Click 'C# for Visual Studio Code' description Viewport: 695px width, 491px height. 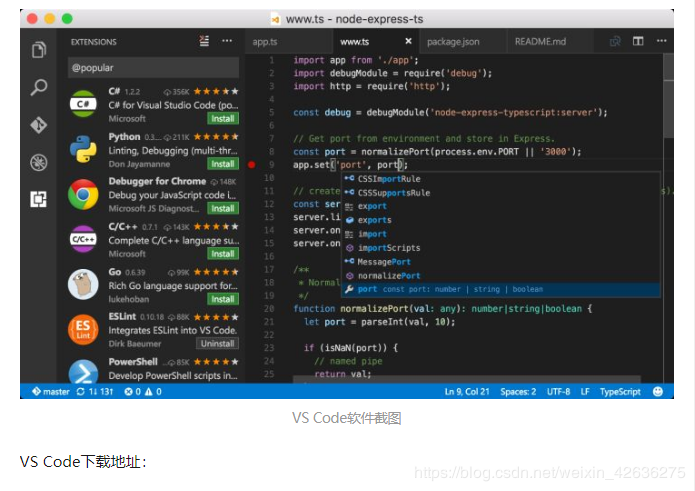[173, 105]
